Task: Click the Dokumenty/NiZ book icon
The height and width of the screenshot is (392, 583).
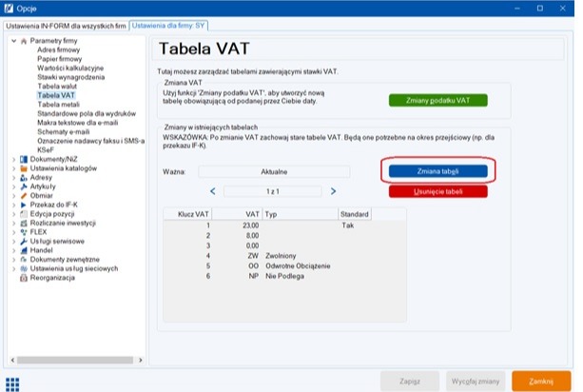Action: [x=24, y=159]
